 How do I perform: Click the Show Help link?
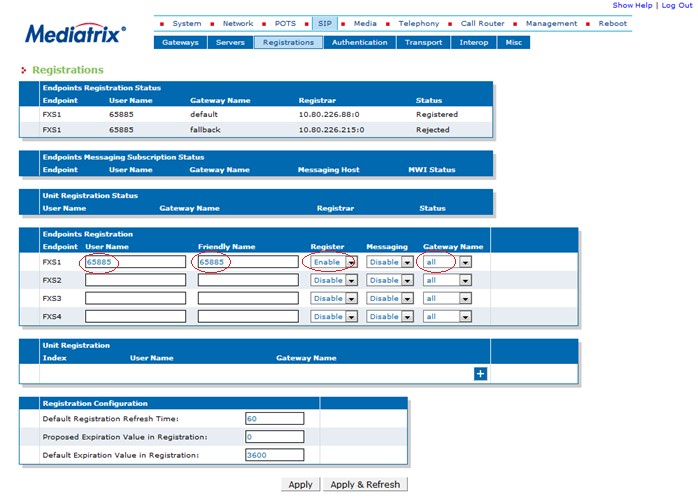[632, 5]
